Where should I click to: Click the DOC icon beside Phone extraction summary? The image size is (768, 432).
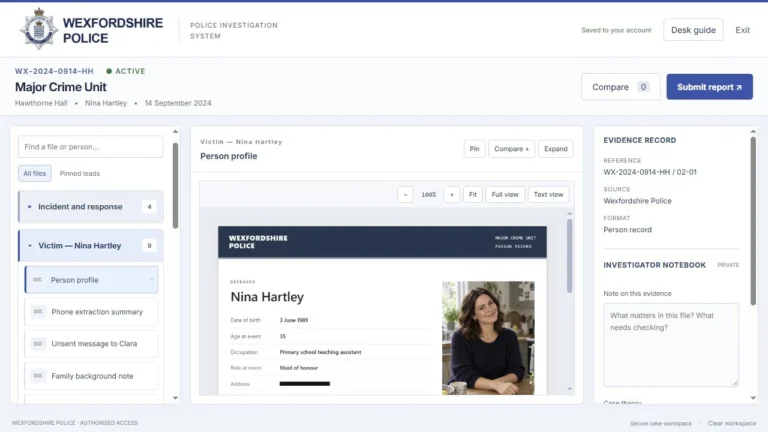coord(38,312)
